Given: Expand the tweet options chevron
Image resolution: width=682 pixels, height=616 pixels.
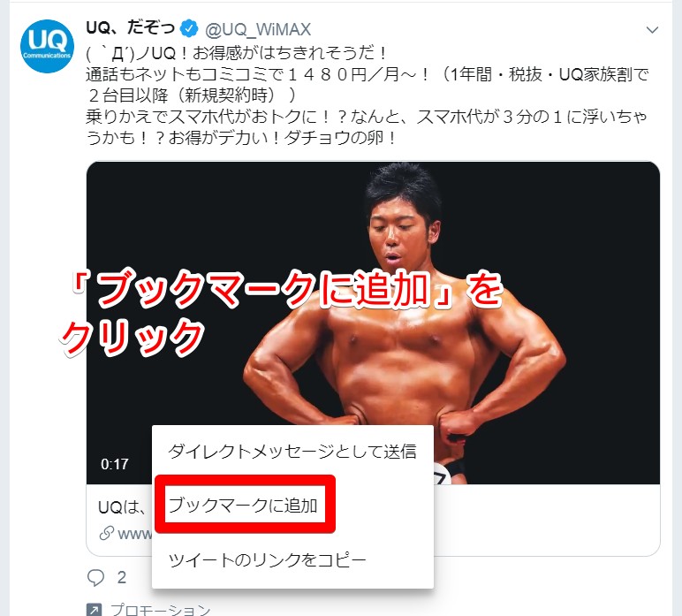Looking at the screenshot, I should (652, 30).
